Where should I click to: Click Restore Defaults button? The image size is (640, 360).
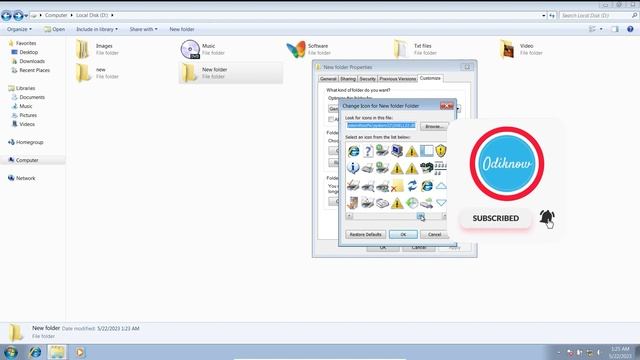[365, 235]
